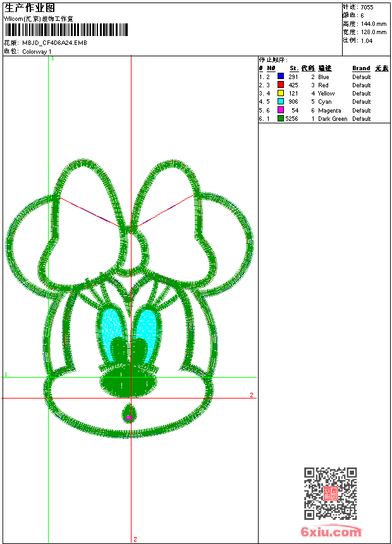
Task: Click 'Default' brand in the Dark Green row
Action: pos(362,119)
